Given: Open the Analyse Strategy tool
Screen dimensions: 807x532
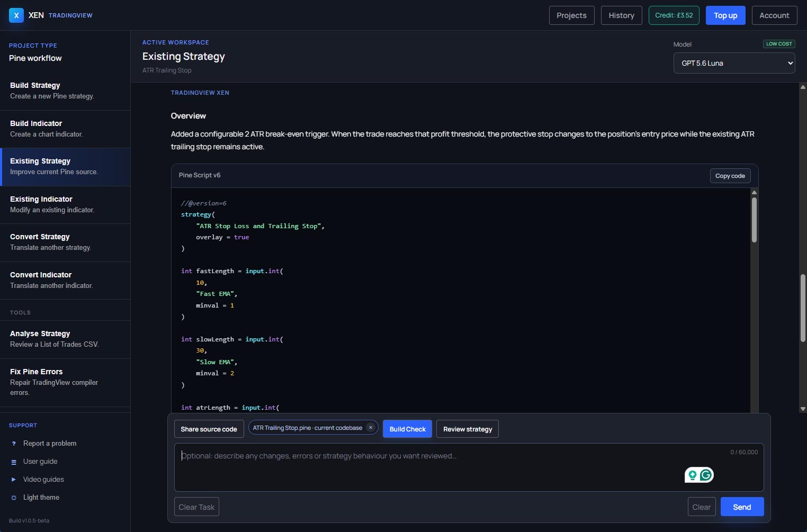Looking at the screenshot, I should 65,339.
